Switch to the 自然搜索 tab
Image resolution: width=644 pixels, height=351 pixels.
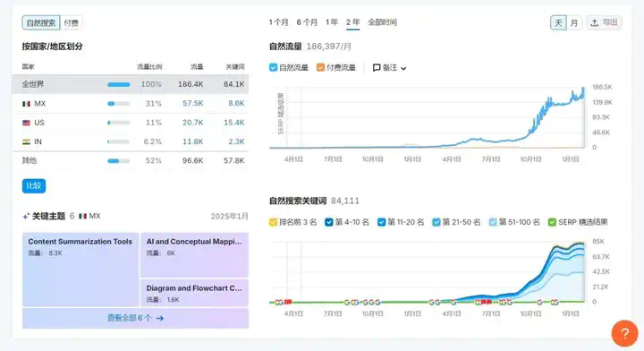point(41,22)
